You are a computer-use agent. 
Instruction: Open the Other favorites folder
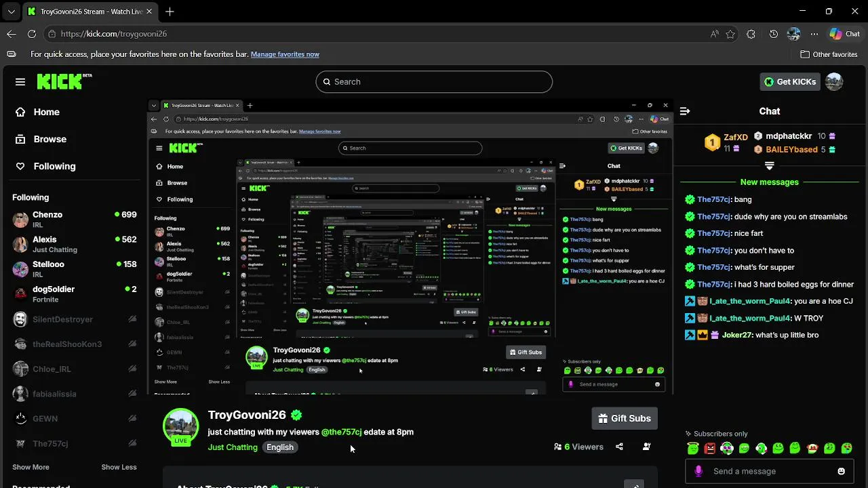click(829, 54)
